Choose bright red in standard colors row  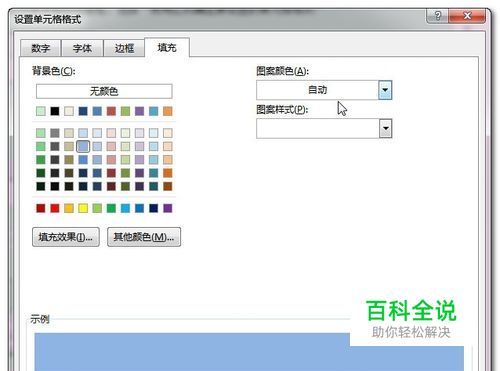click(x=55, y=208)
